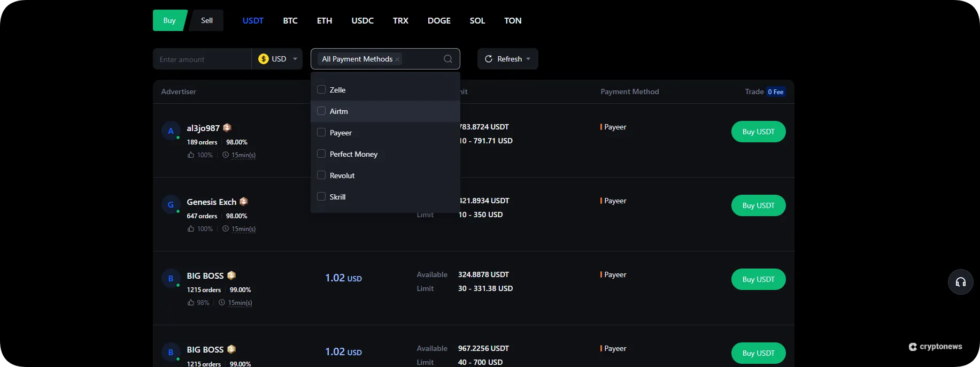Select the SOL coin tab
980x367 pixels.
477,20
